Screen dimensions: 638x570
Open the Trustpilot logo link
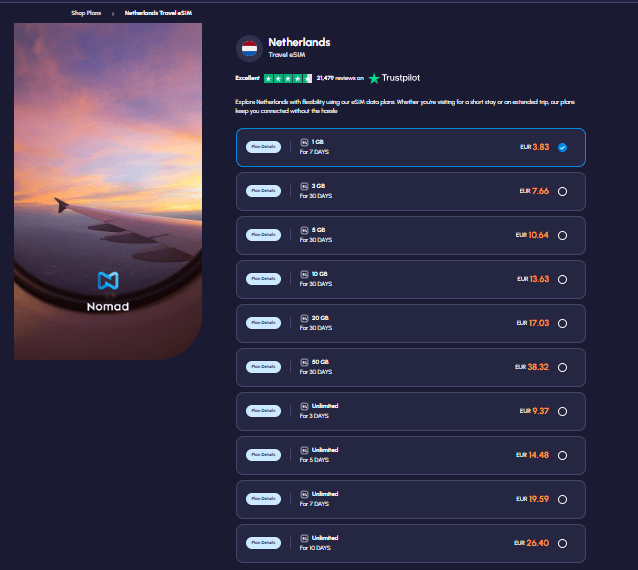(x=394, y=78)
